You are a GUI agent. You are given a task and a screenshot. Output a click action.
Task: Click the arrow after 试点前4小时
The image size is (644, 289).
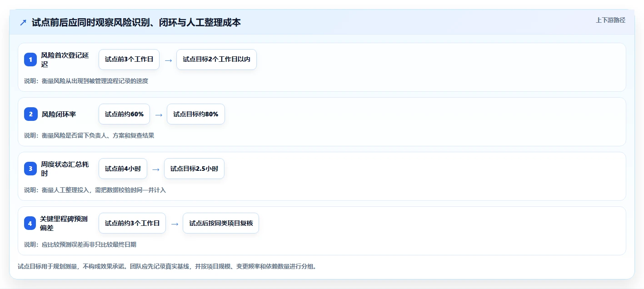156,169
